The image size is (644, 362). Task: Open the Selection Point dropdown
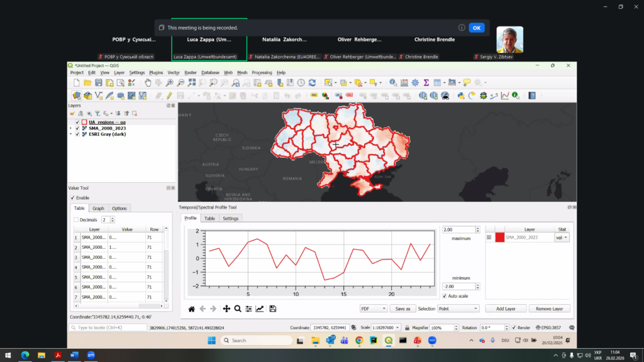point(458,309)
